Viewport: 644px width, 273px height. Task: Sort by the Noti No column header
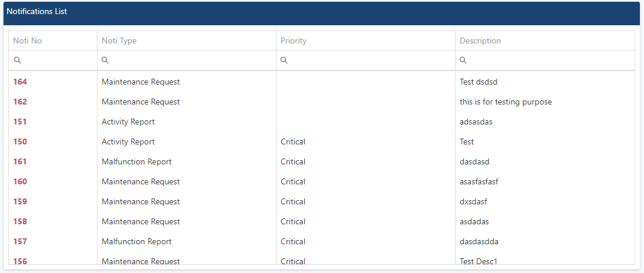click(x=28, y=41)
